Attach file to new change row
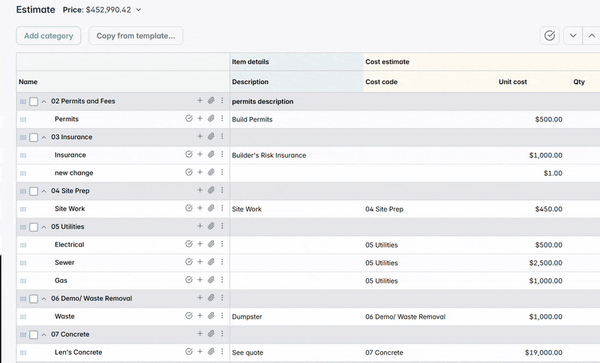This screenshot has width=600, height=363. tap(211, 172)
